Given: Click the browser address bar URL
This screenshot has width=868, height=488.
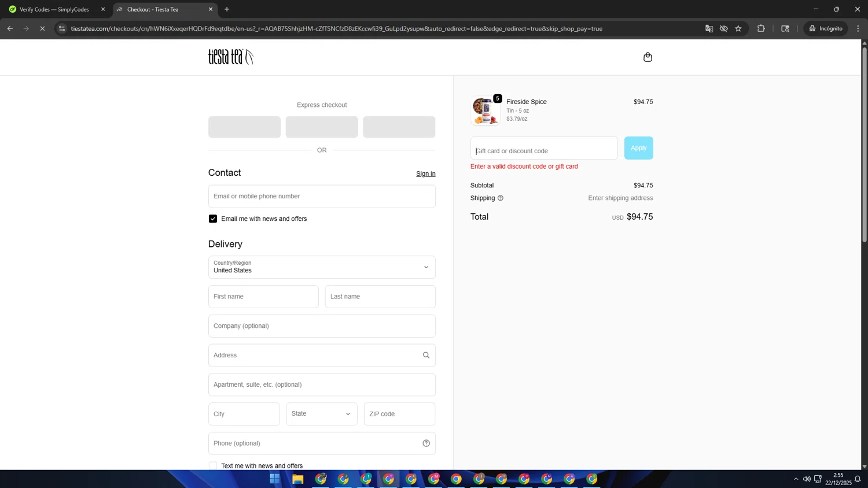Looking at the screenshot, I should point(337,28).
